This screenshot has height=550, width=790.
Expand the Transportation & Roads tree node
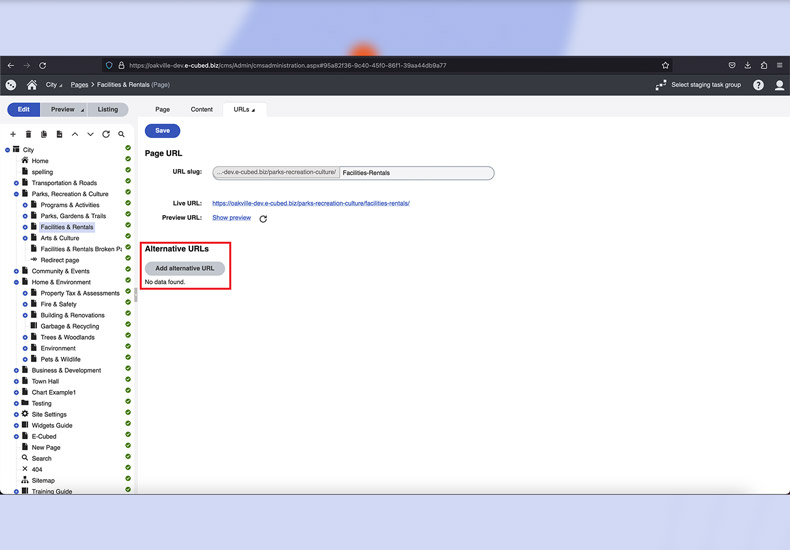click(x=17, y=183)
